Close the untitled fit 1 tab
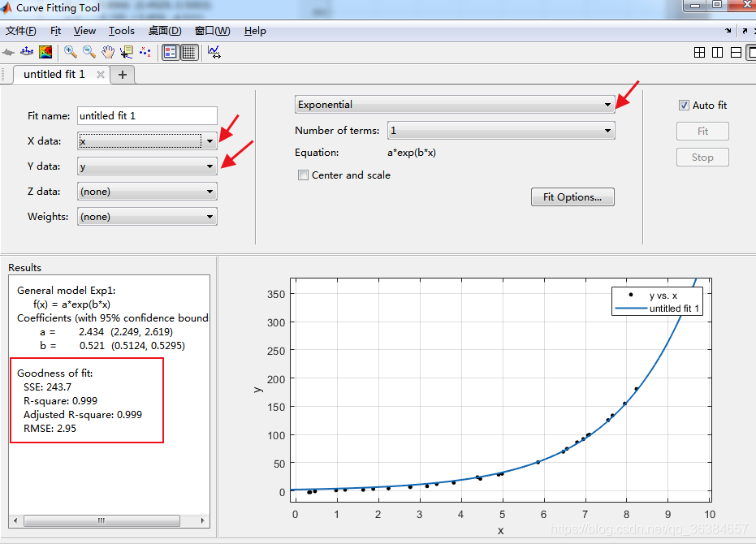The height and width of the screenshot is (544, 756). point(101,74)
